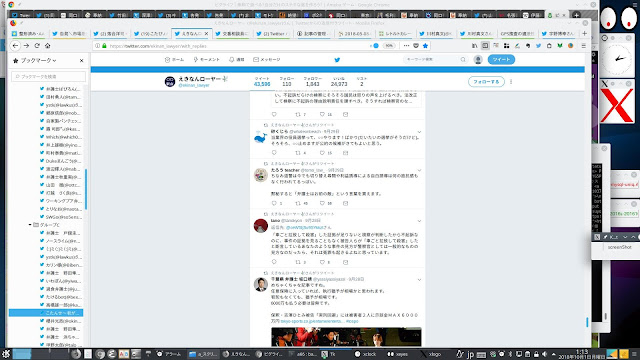Open Twitter モーメント nav item
Viewport: 640px width, 360px height.
[x=207, y=60]
